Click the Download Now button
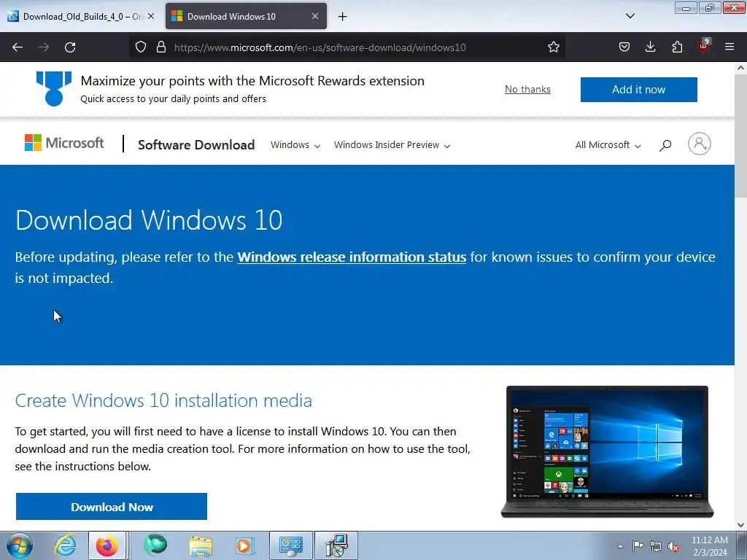The height and width of the screenshot is (560, 747). tap(112, 507)
